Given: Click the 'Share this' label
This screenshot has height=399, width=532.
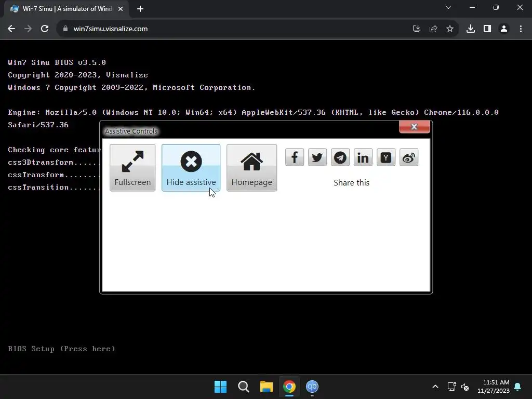Looking at the screenshot, I should point(352,182).
